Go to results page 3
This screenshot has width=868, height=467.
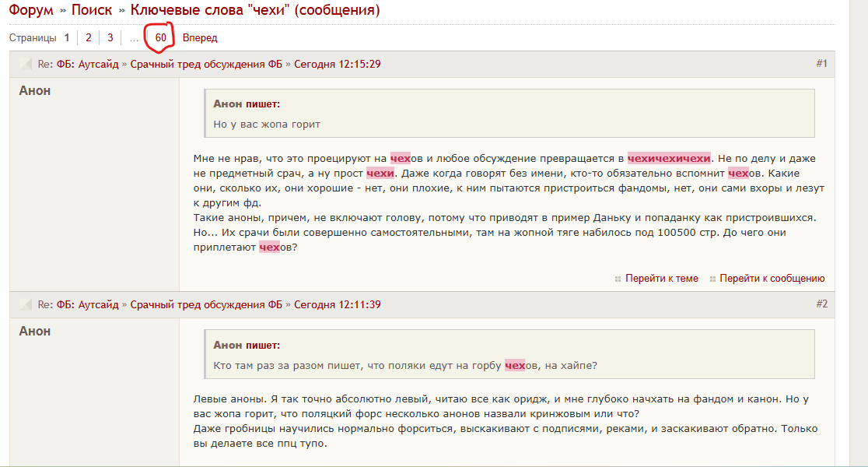tap(110, 37)
